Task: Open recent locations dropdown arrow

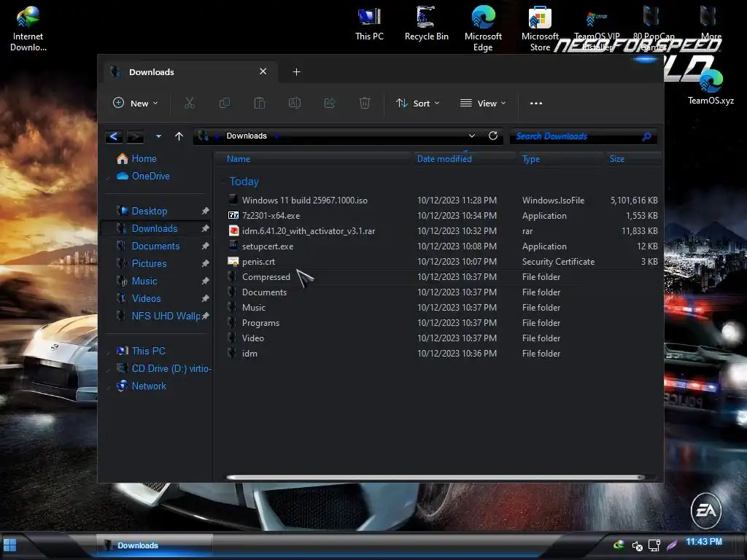Action: point(158,136)
